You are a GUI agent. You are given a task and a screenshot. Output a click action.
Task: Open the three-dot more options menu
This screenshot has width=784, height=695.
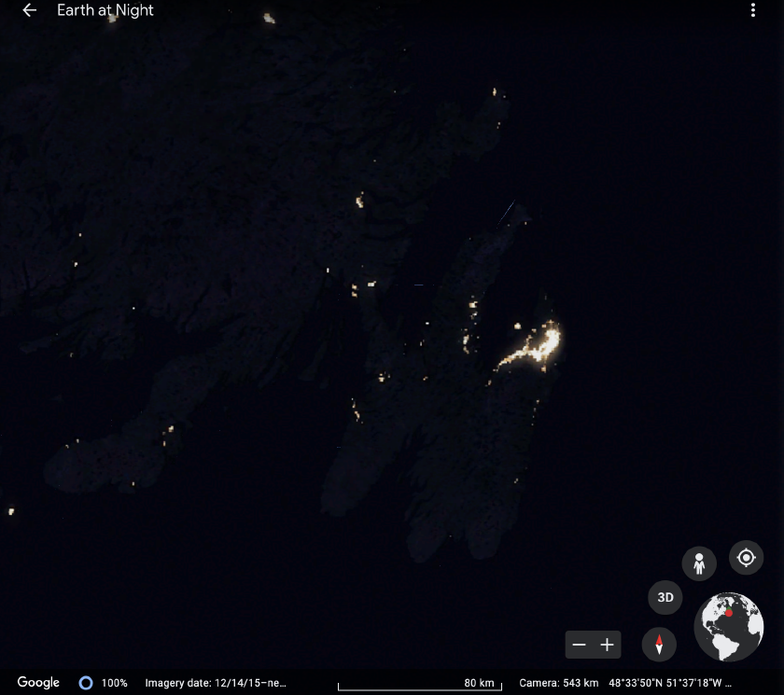coord(753,10)
